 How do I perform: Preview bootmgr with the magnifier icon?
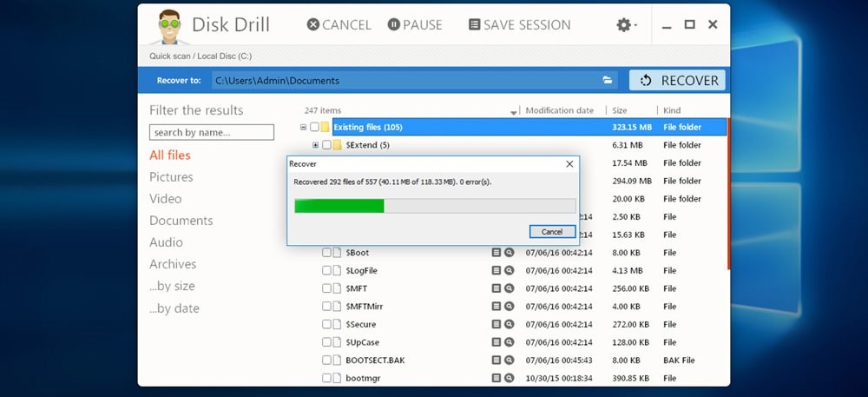510,378
